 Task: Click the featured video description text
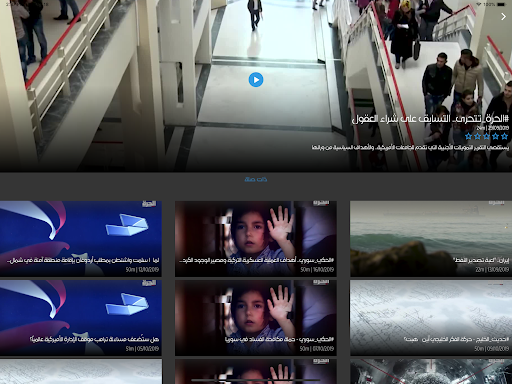point(410,147)
